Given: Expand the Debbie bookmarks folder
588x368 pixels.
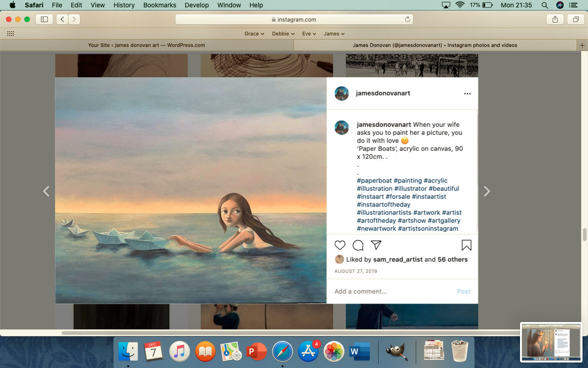Looking at the screenshot, I should point(283,34).
